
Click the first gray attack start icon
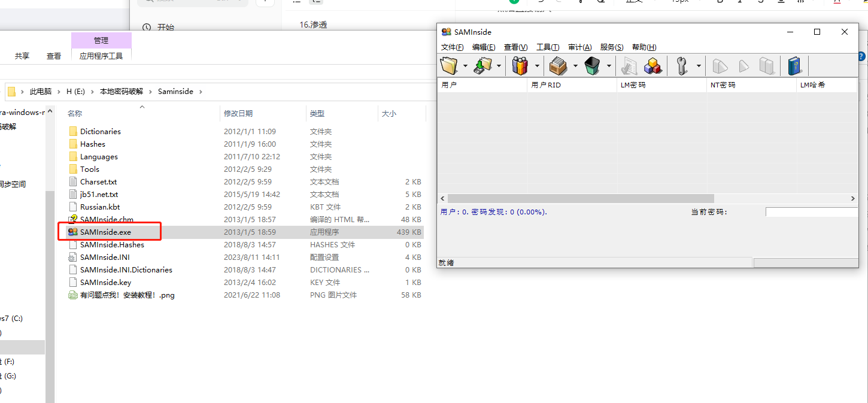pos(720,65)
